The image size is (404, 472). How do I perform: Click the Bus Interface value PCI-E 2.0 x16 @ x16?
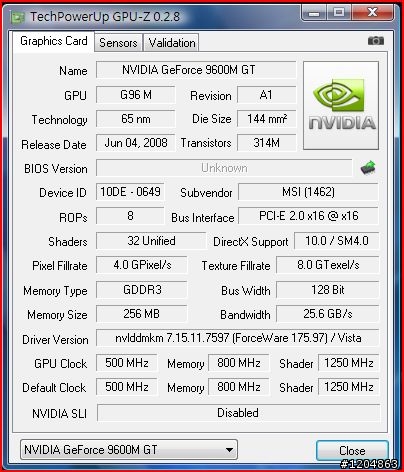tap(308, 216)
